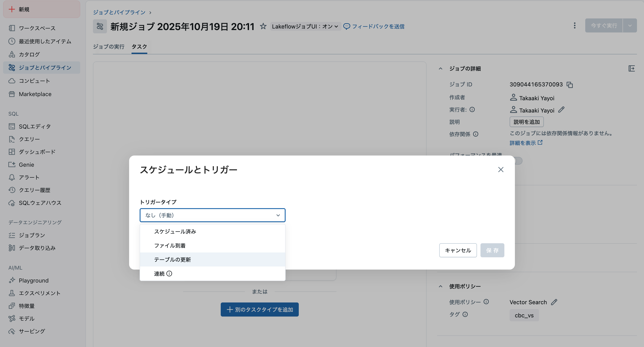Switch to the ジョブの実行 tab

[109, 47]
